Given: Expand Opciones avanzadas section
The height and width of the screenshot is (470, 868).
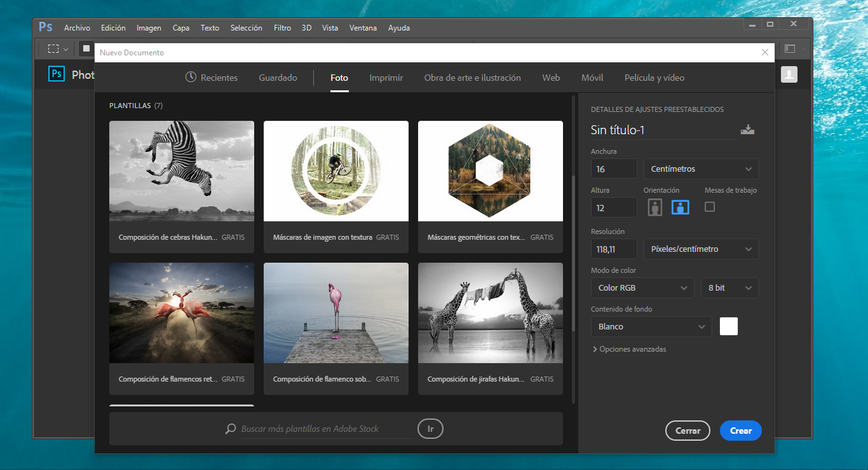Looking at the screenshot, I should [x=629, y=349].
